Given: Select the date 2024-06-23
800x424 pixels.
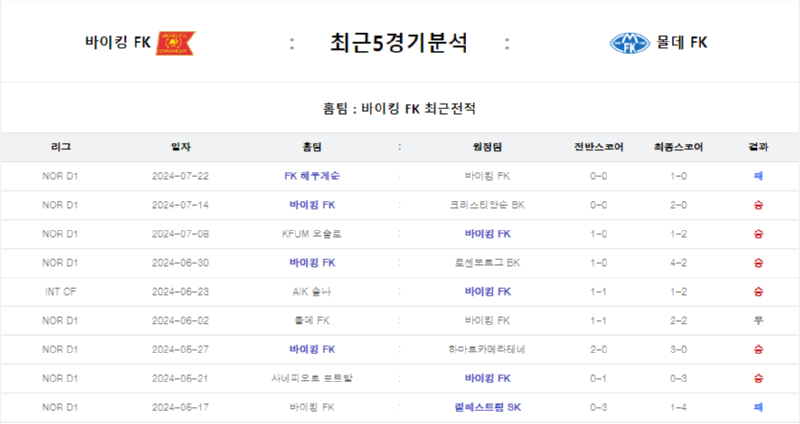Looking at the screenshot, I should coord(181,292).
